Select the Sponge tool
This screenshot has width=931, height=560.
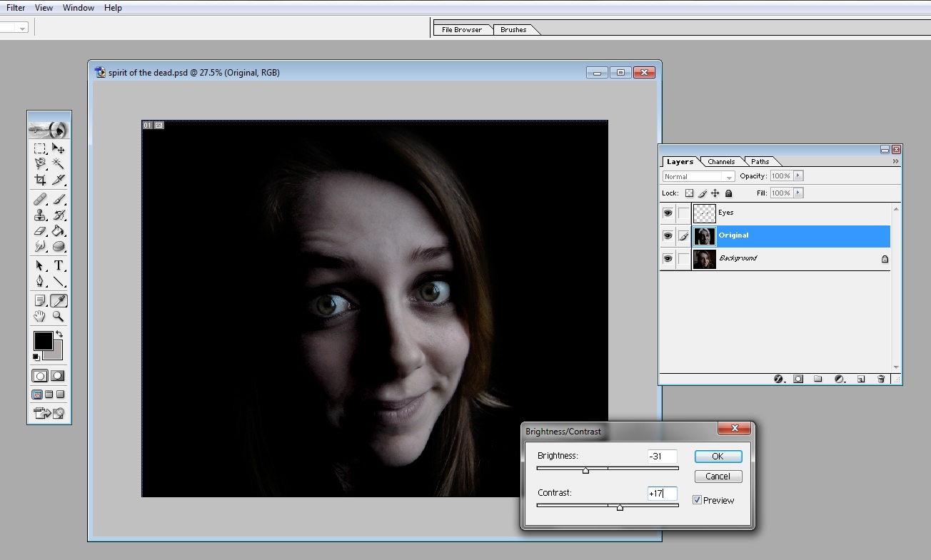(59, 246)
